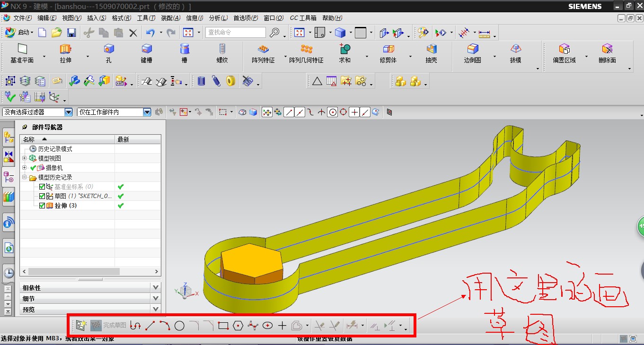Toggle checkbox for 草图 (1) SKETCH_0

point(42,196)
